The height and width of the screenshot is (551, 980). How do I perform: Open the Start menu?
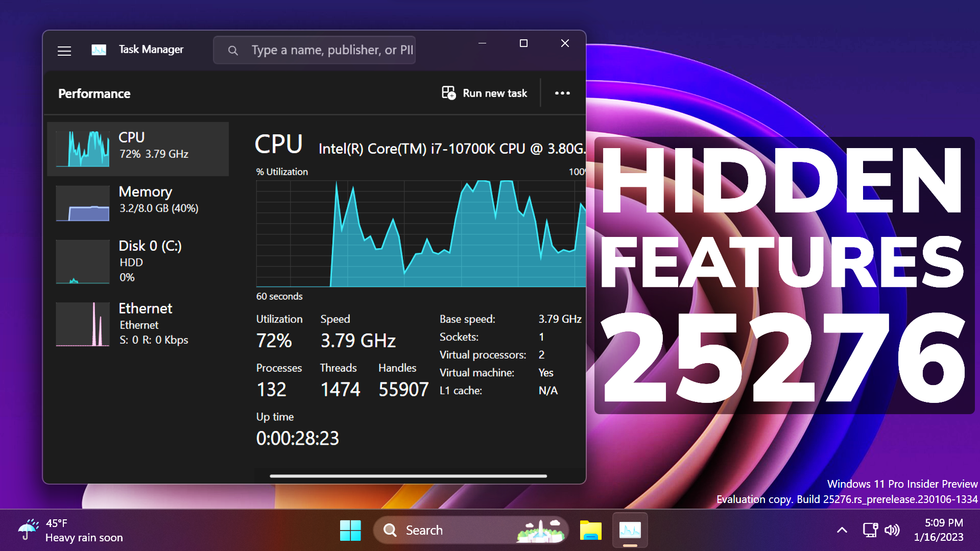(350, 530)
